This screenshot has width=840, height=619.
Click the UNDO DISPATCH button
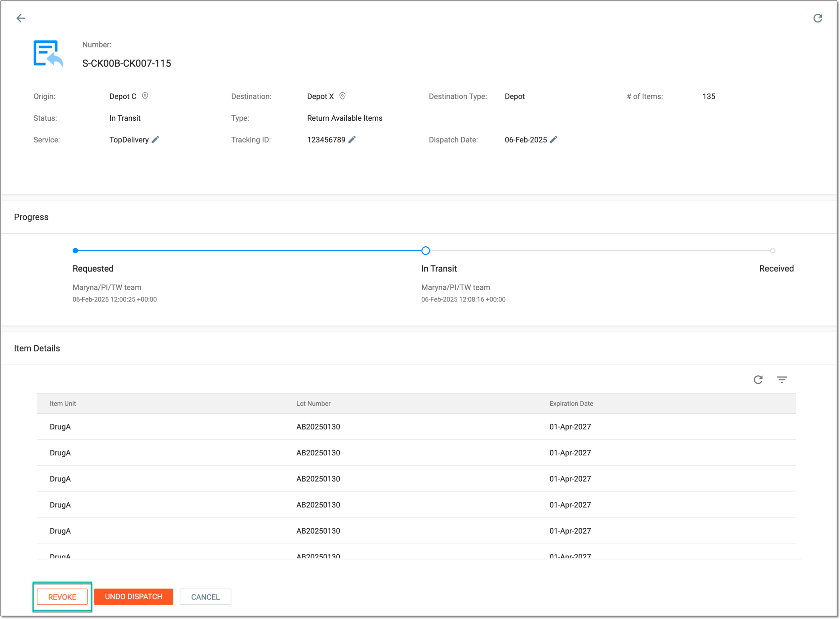coord(133,596)
